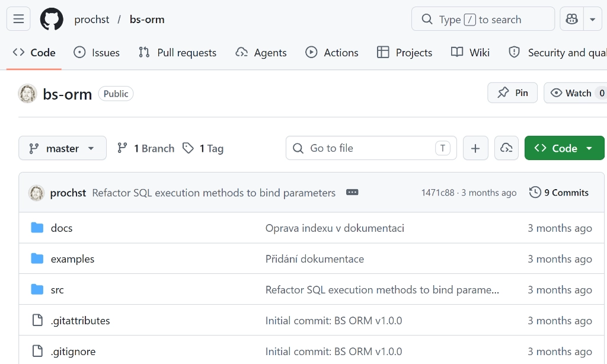
Task: Open .gitattributes row 'Initial commit: BS ORM v1.0.0'
Action: point(334,321)
